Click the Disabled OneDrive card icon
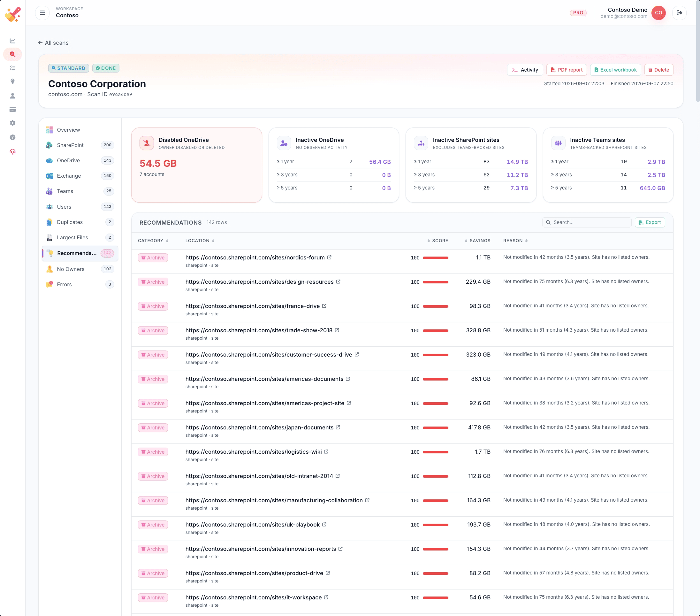Viewport: 700px width, 616px height. coord(147,143)
